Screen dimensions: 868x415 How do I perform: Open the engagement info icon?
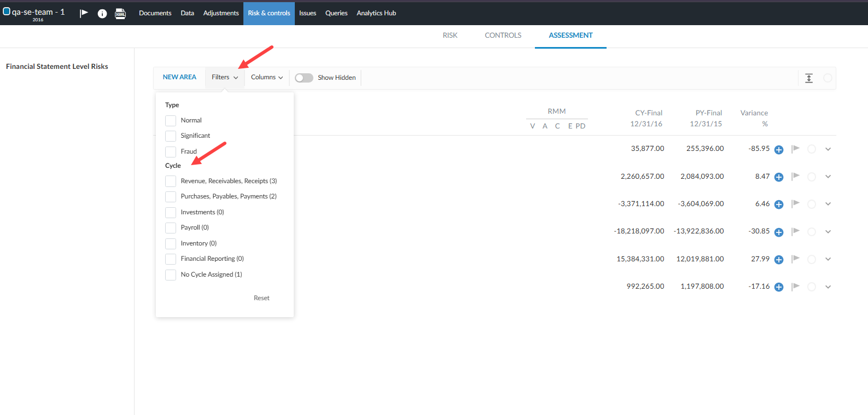click(x=102, y=14)
